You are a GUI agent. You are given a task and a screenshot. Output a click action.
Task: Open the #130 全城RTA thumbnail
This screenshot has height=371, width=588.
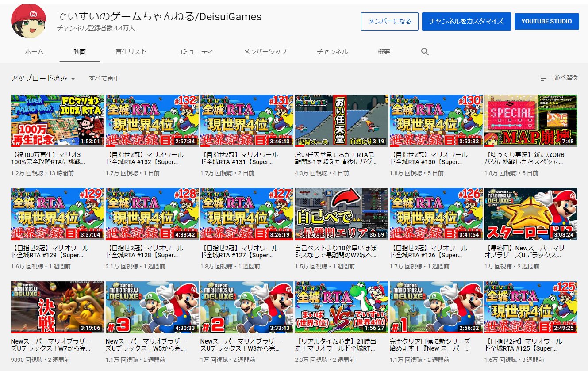click(436, 120)
